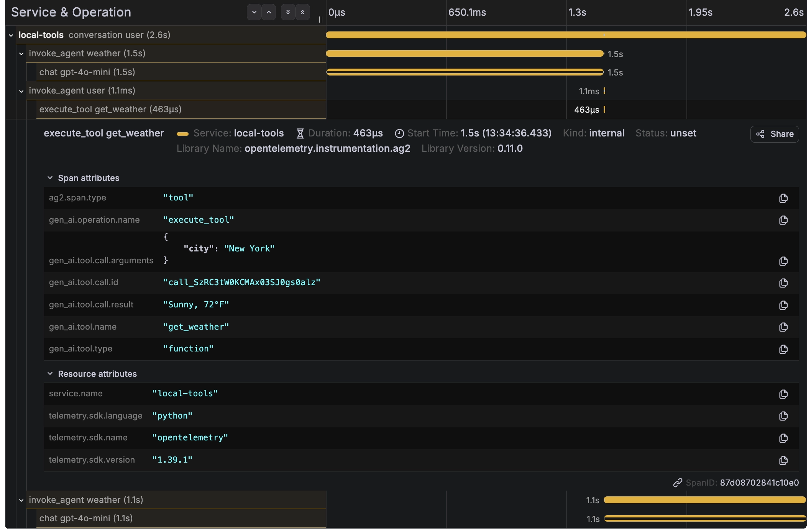The height and width of the screenshot is (532, 811).
Task: Click the Service & Operation column header
Action: click(71, 12)
